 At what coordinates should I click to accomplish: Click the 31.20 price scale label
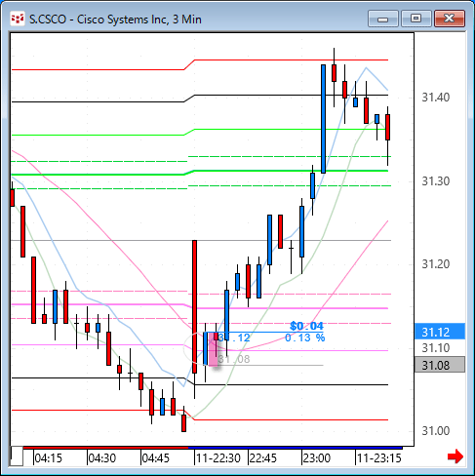[436, 264]
